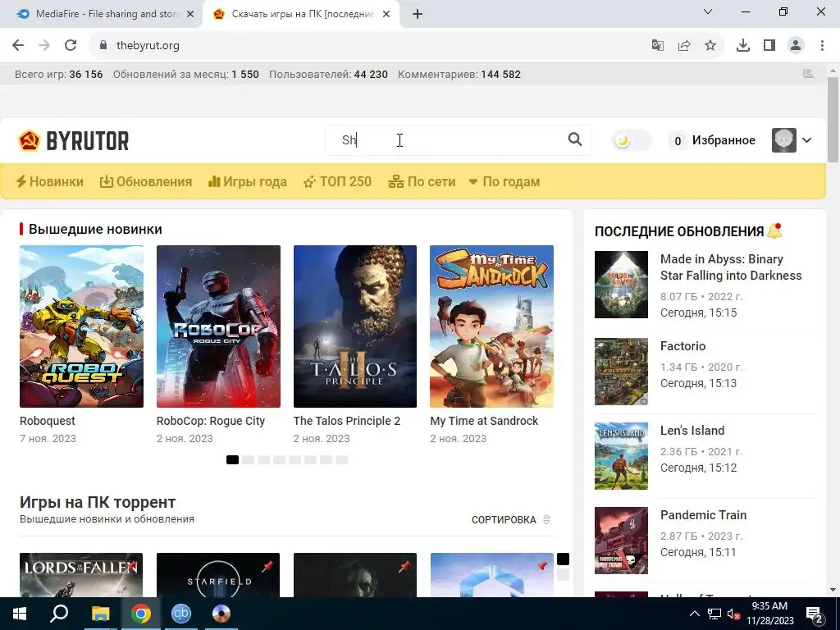The image size is (840, 630).
Task: Click the BYRUTOR logo
Action: pos(73,141)
